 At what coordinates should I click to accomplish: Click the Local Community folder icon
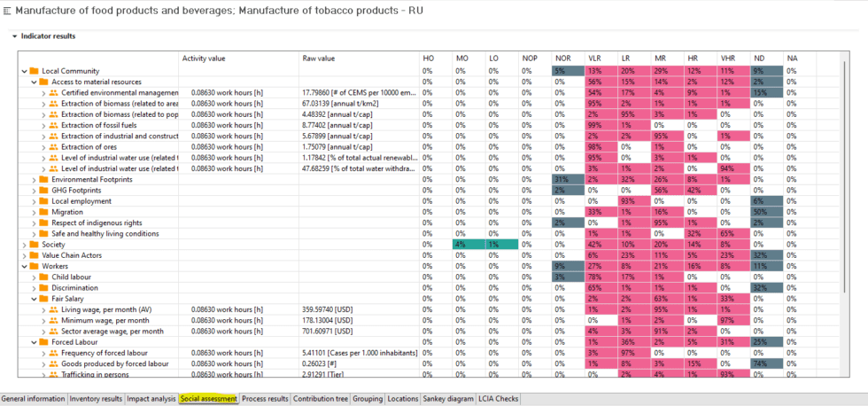point(34,71)
